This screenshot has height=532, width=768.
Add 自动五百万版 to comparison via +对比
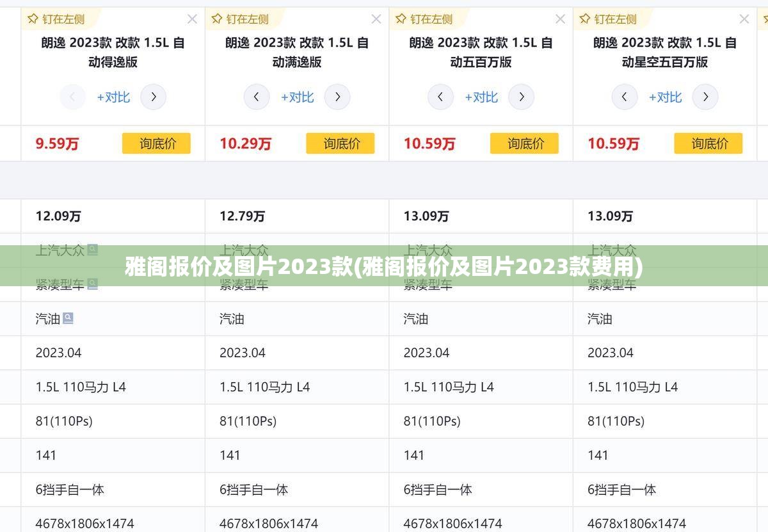(481, 97)
